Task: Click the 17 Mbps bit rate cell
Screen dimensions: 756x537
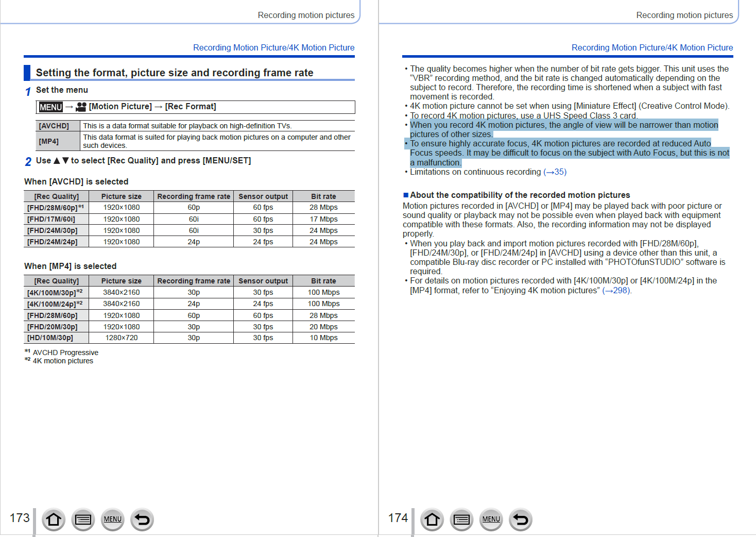Action: click(323, 220)
